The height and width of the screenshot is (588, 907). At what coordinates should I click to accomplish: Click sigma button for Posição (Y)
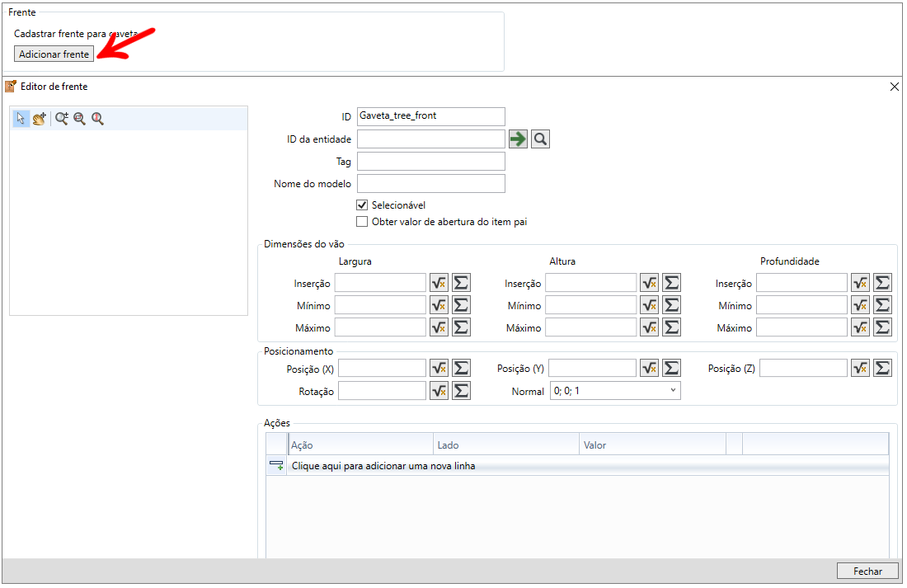click(x=671, y=368)
